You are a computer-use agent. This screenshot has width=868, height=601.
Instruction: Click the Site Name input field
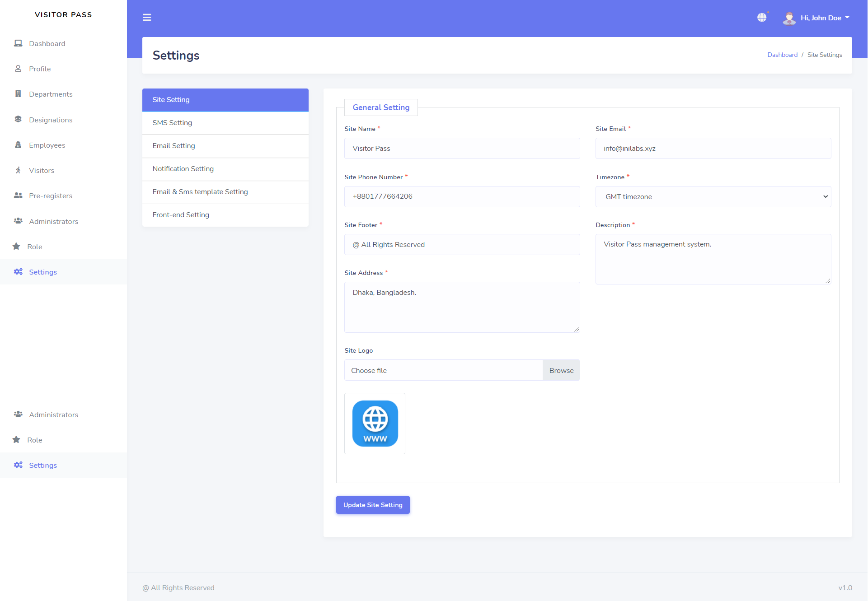click(462, 149)
